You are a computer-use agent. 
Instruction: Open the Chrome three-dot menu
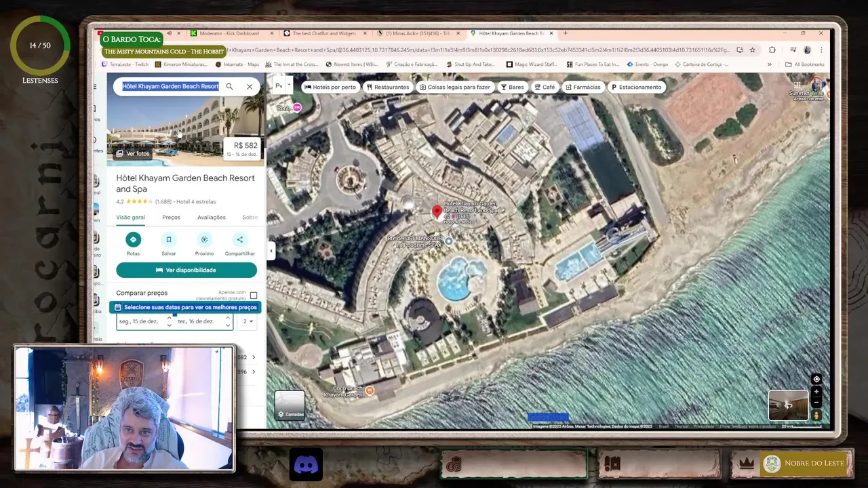821,49
